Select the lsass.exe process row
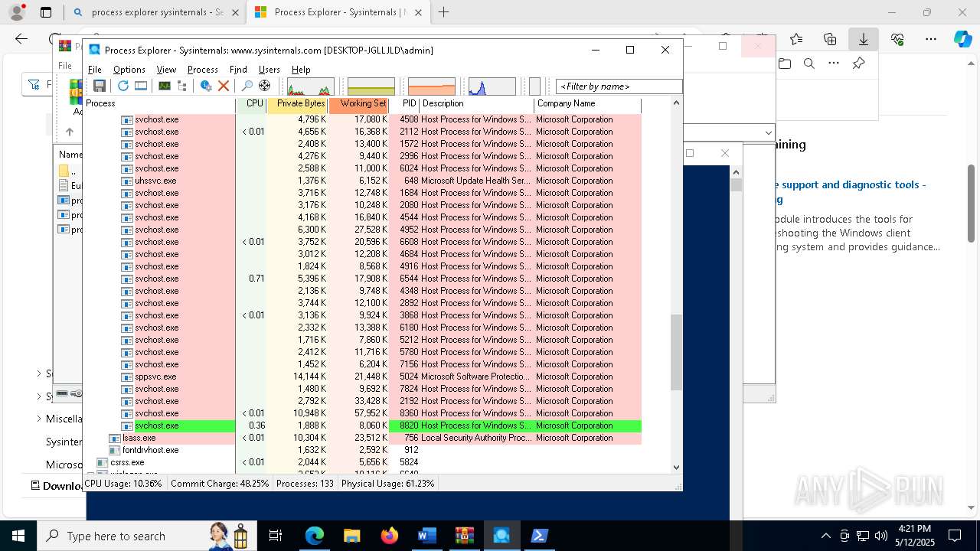The image size is (980, 551). [362, 438]
